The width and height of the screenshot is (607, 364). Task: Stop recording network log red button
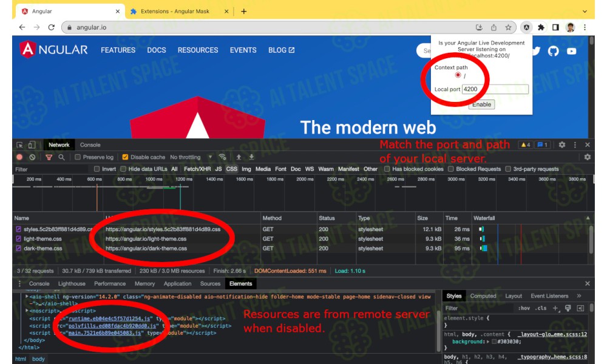click(19, 157)
